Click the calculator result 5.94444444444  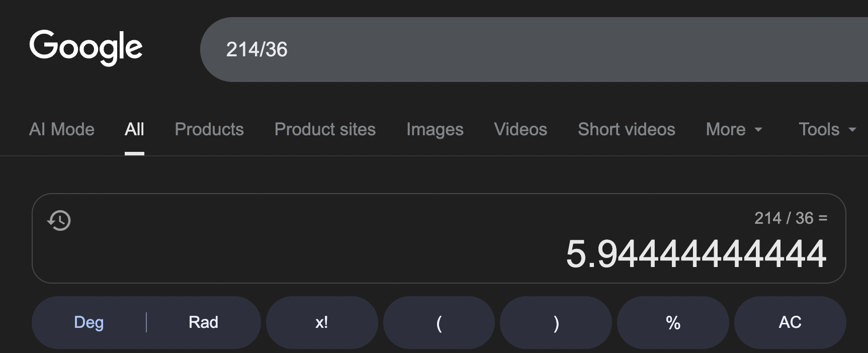(x=696, y=254)
